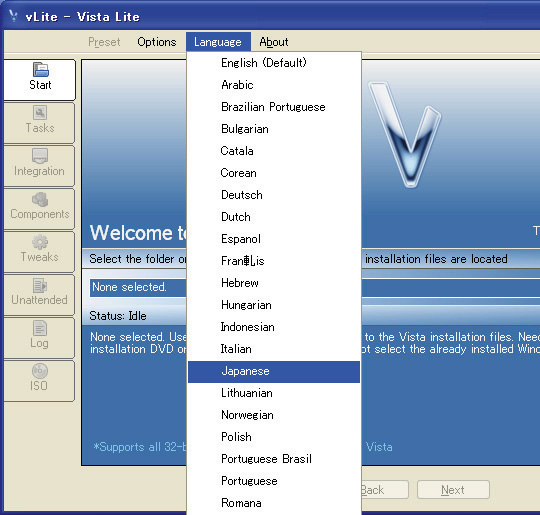The height and width of the screenshot is (515, 540).
Task: Click the vLite title bar logo icon
Action: (13, 16)
